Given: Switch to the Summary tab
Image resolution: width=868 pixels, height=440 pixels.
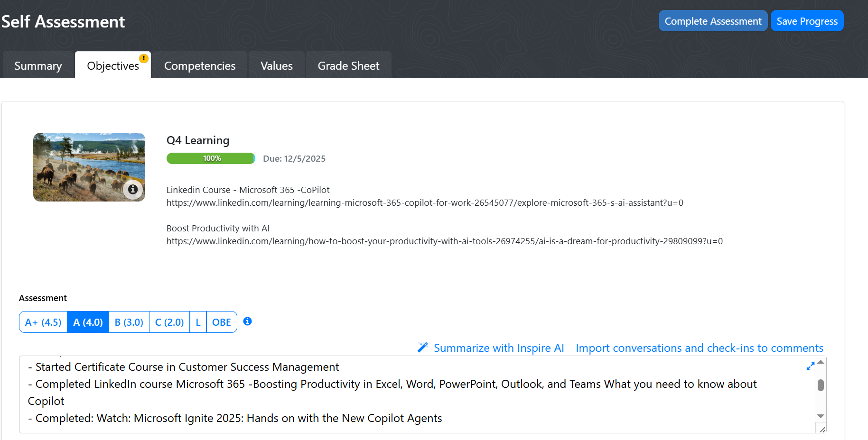Looking at the screenshot, I should (38, 66).
